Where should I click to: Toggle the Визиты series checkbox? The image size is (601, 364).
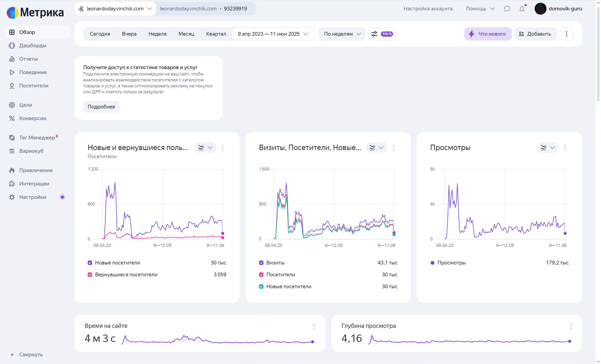(261, 263)
